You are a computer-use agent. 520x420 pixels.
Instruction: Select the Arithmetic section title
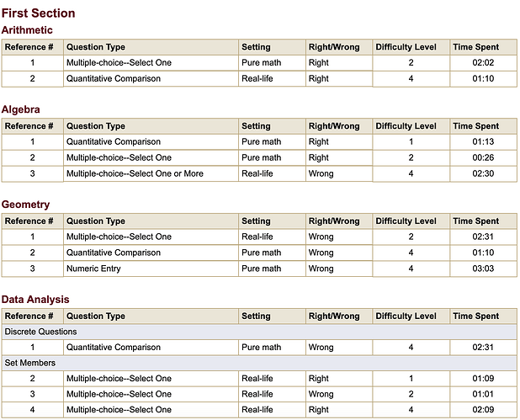[x=27, y=30]
